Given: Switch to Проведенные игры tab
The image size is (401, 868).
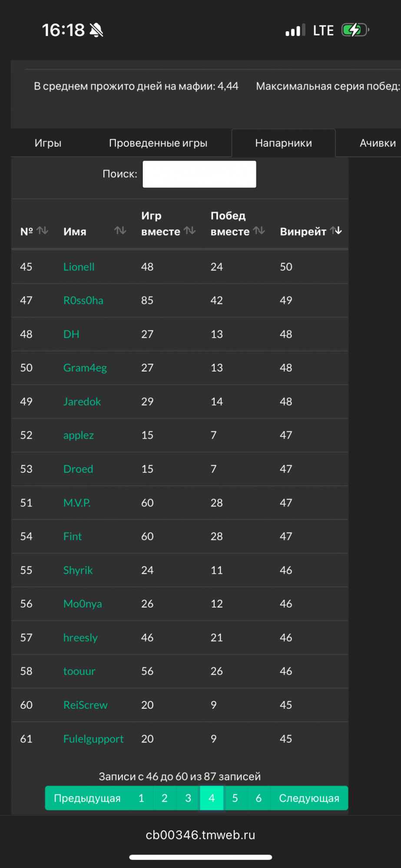Looking at the screenshot, I should [x=158, y=143].
